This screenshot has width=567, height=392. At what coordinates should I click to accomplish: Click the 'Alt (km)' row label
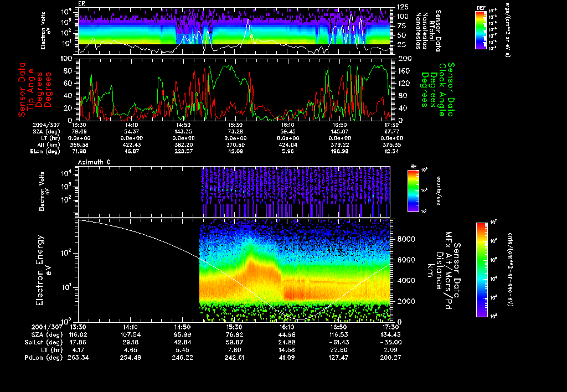coord(48,145)
